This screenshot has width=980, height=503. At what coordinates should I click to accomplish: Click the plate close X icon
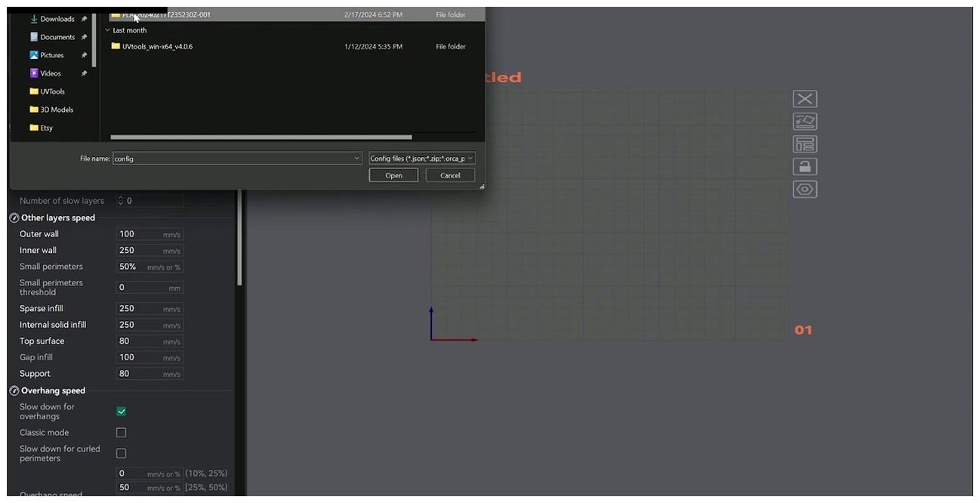tap(805, 99)
